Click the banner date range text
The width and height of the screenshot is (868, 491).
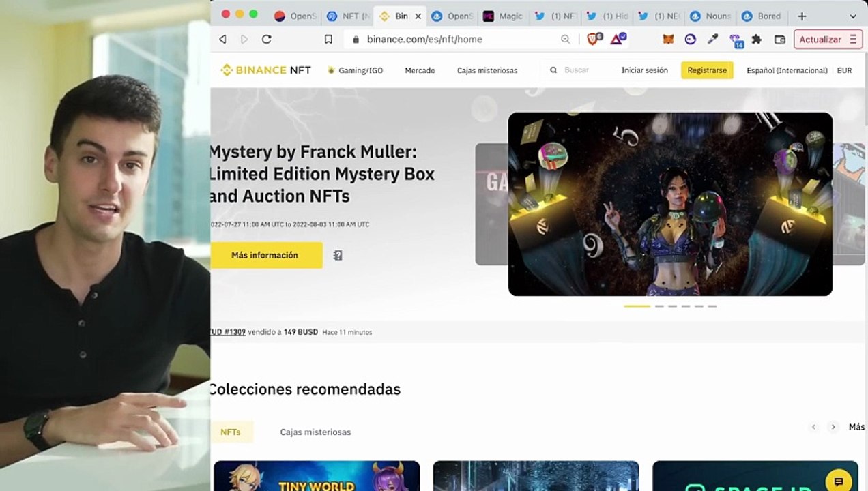290,224
